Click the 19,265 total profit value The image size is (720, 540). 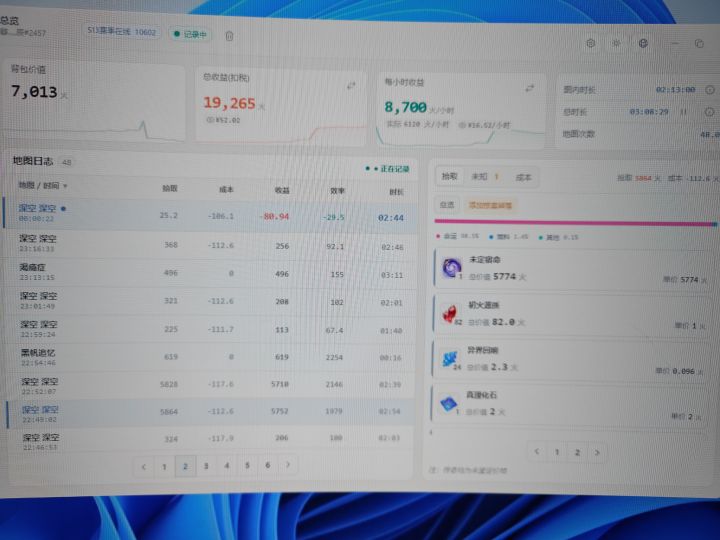(x=229, y=103)
